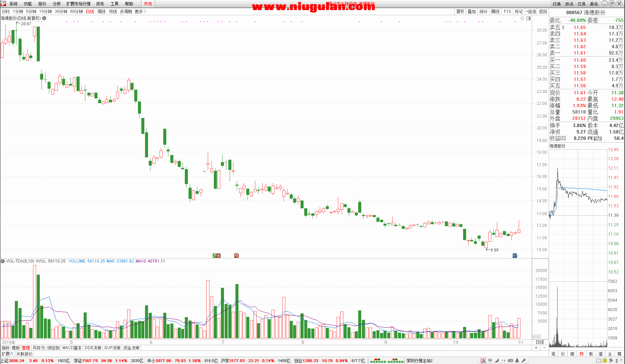625x364 pixels.
Task: Click the diamond icon above chart
Action: [522, 18]
